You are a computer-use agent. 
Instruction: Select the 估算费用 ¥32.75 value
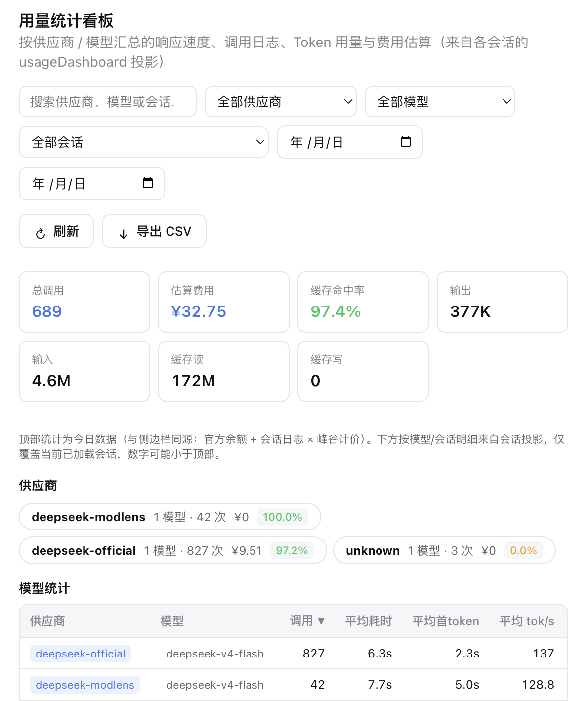coord(199,311)
